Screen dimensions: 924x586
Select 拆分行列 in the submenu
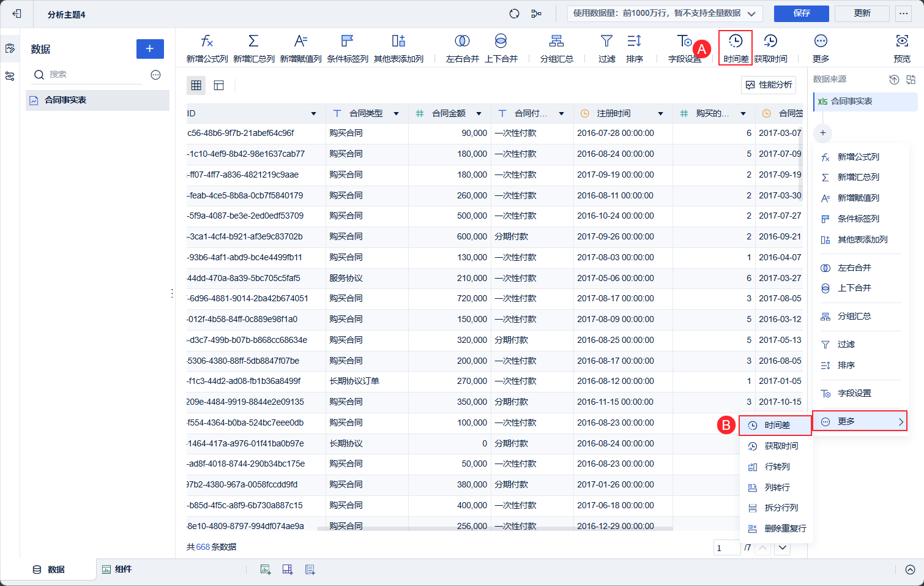tap(775, 508)
